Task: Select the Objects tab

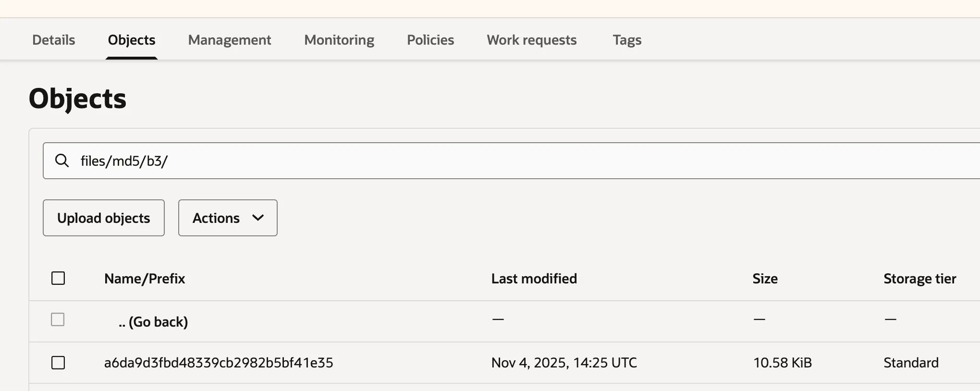Action: coord(132,40)
